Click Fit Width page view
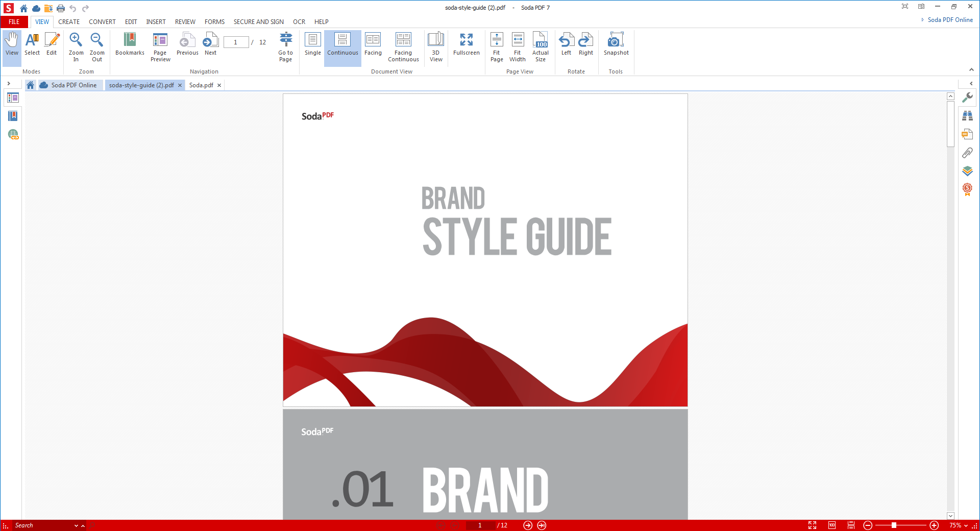The image size is (980, 531). [517, 46]
